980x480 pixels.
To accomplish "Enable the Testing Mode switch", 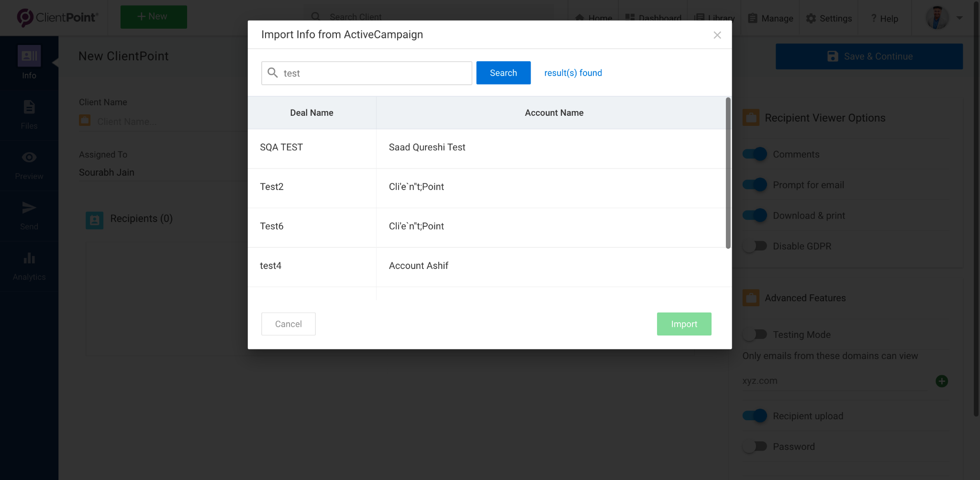I will (755, 335).
